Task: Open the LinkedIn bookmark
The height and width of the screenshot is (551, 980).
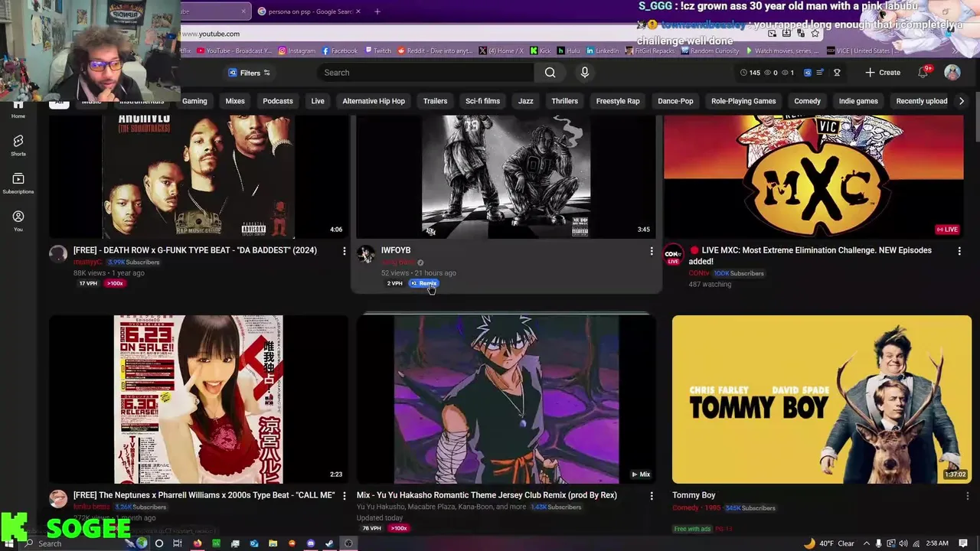Action: [x=603, y=51]
